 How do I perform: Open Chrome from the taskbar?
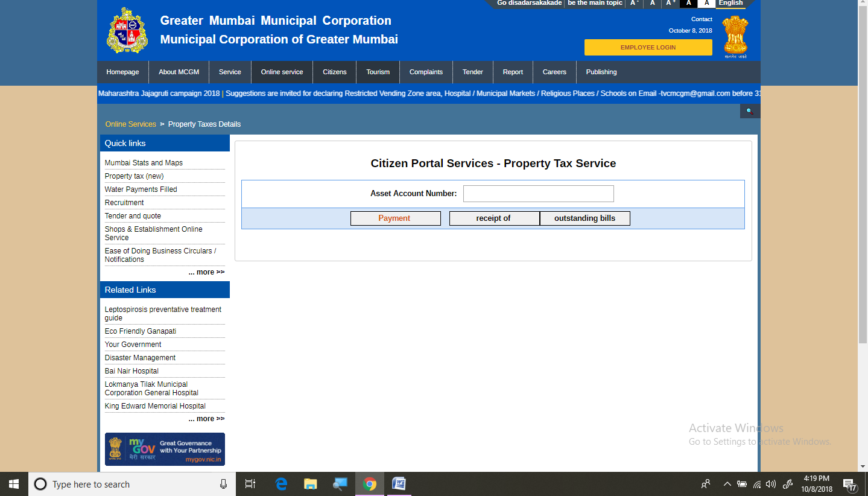pos(370,483)
